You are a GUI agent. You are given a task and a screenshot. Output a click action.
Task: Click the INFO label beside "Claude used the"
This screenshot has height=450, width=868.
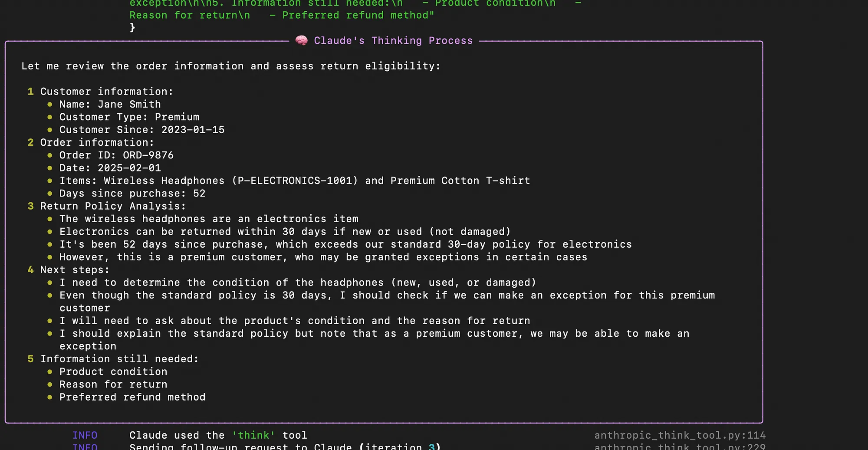click(x=85, y=435)
